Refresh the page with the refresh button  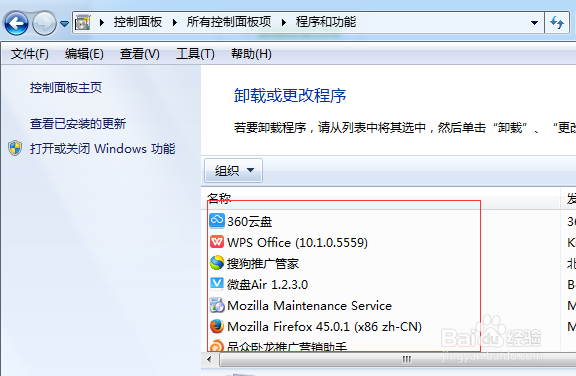tap(557, 23)
